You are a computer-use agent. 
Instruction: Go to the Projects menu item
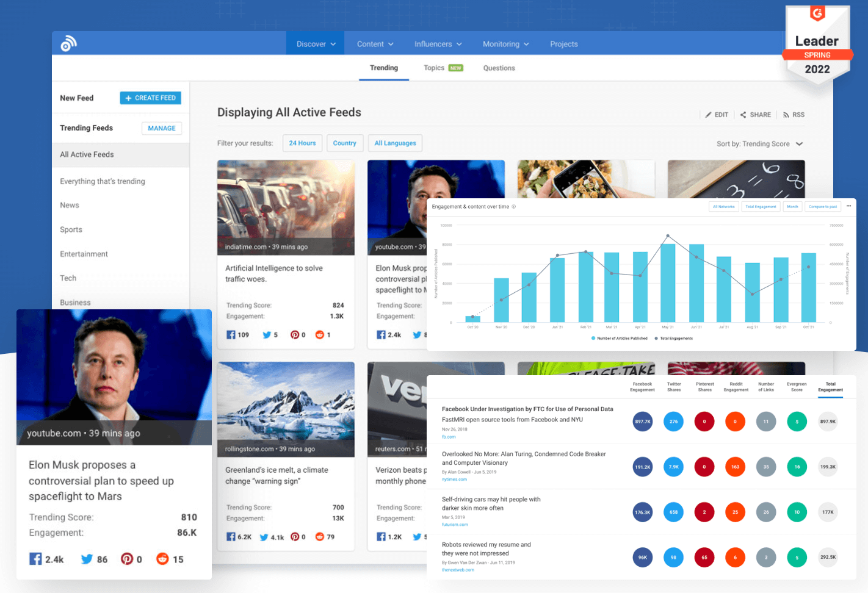pos(563,44)
